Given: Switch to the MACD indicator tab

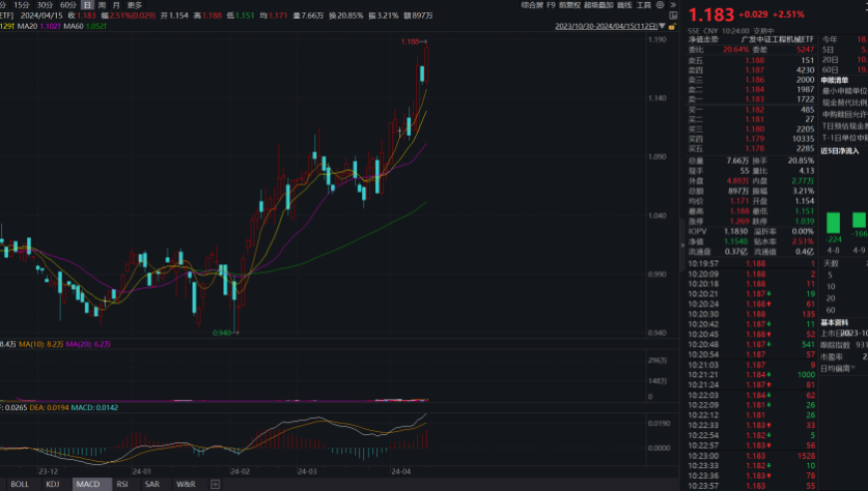Looking at the screenshot, I should pyautogui.click(x=88, y=484).
